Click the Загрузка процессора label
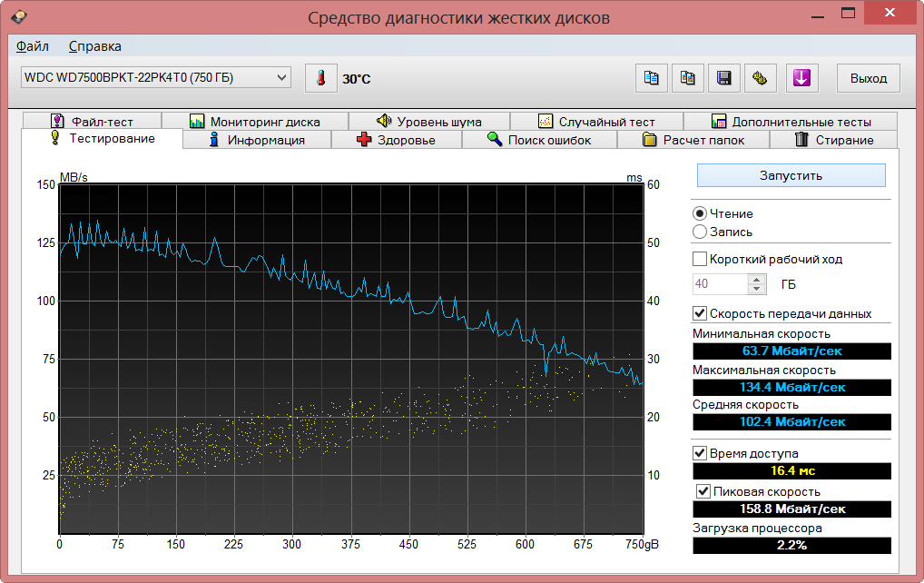The height and width of the screenshot is (583, 924). pyautogui.click(x=757, y=529)
